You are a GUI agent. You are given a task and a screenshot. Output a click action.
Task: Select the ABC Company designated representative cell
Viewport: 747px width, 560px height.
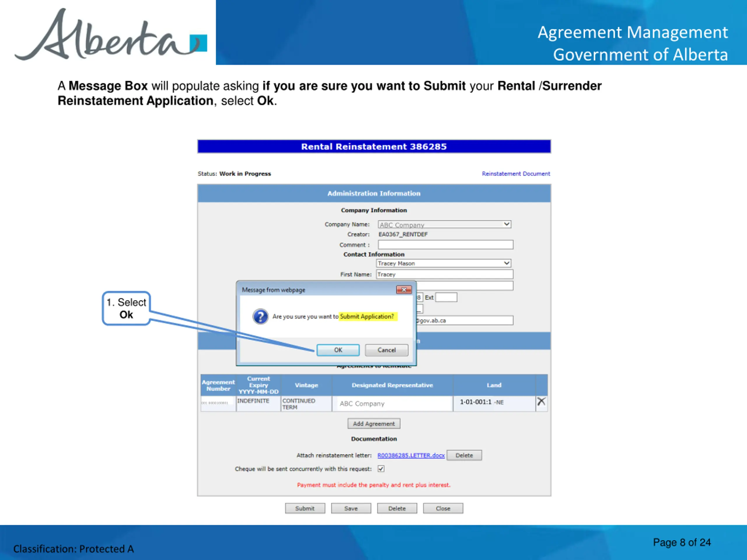click(392, 404)
